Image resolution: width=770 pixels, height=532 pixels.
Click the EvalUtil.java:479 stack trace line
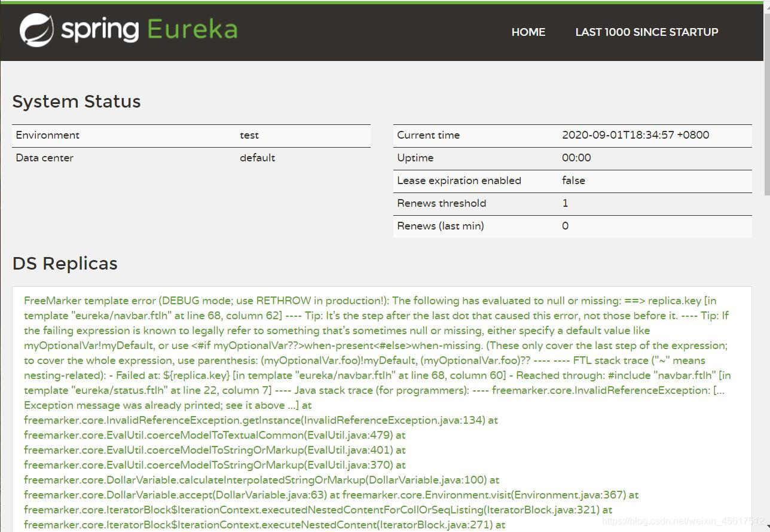coord(215,435)
